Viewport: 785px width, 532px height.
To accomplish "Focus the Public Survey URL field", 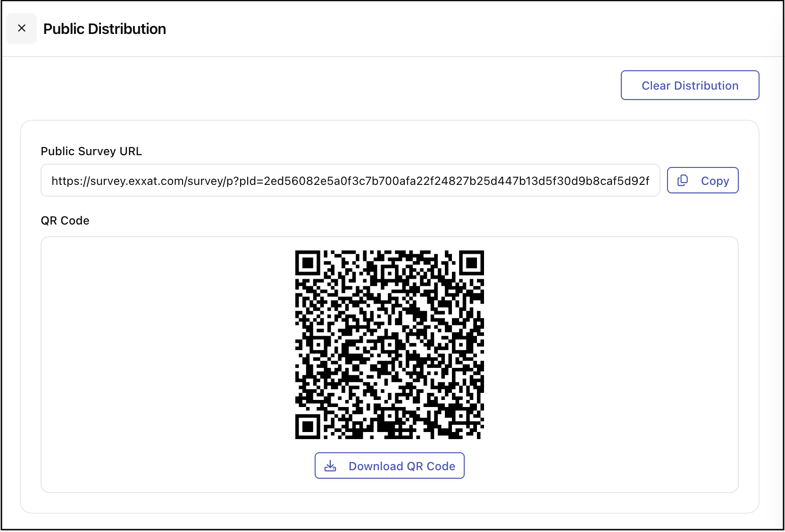I will [x=350, y=181].
